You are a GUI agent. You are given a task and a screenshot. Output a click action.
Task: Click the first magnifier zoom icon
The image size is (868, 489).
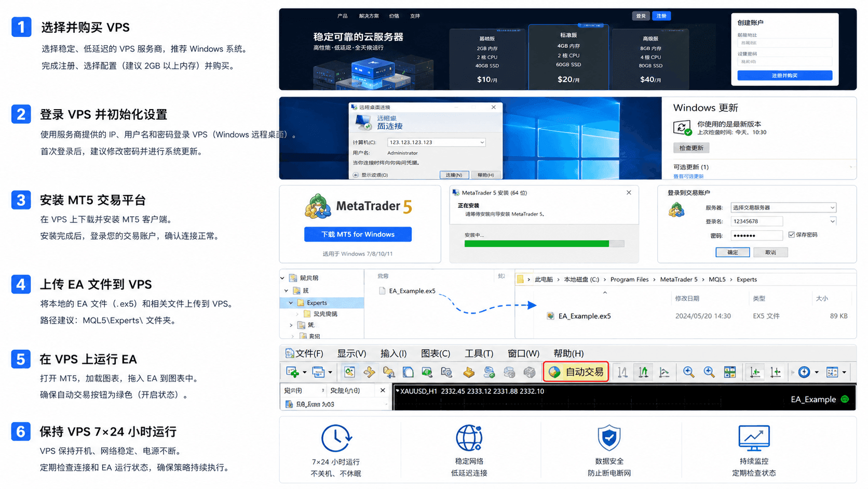(x=688, y=372)
